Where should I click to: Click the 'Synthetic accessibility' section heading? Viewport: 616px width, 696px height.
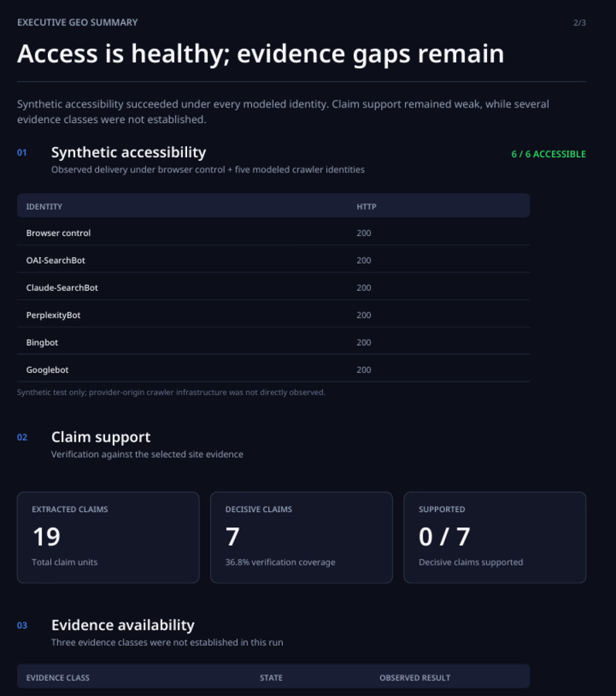click(128, 152)
